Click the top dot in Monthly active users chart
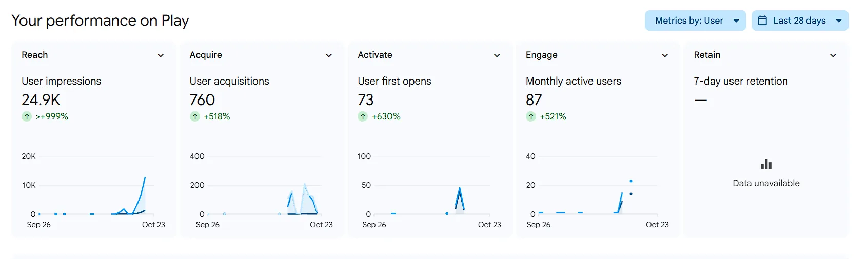868x259 pixels. [x=630, y=181]
